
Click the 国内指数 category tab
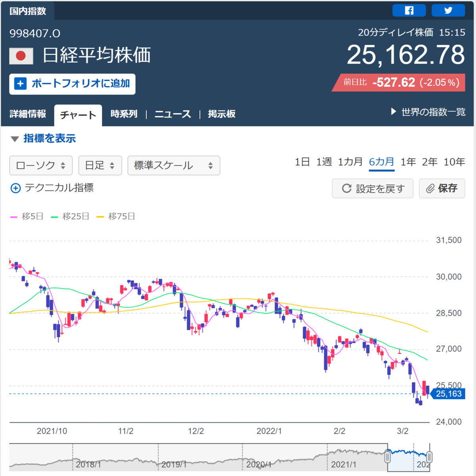(x=28, y=11)
